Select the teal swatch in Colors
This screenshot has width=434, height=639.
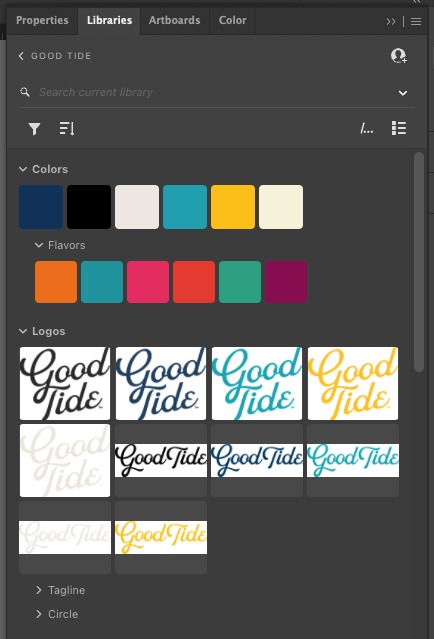pyautogui.click(x=185, y=207)
